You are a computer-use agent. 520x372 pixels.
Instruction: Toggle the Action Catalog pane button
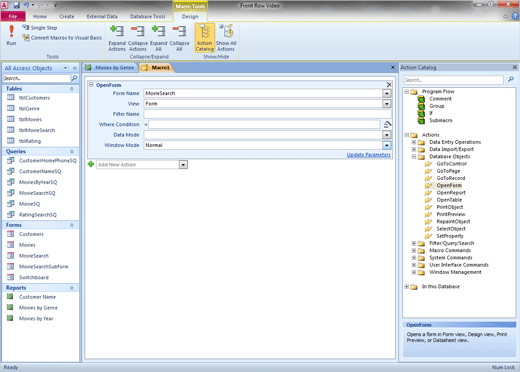pos(204,38)
